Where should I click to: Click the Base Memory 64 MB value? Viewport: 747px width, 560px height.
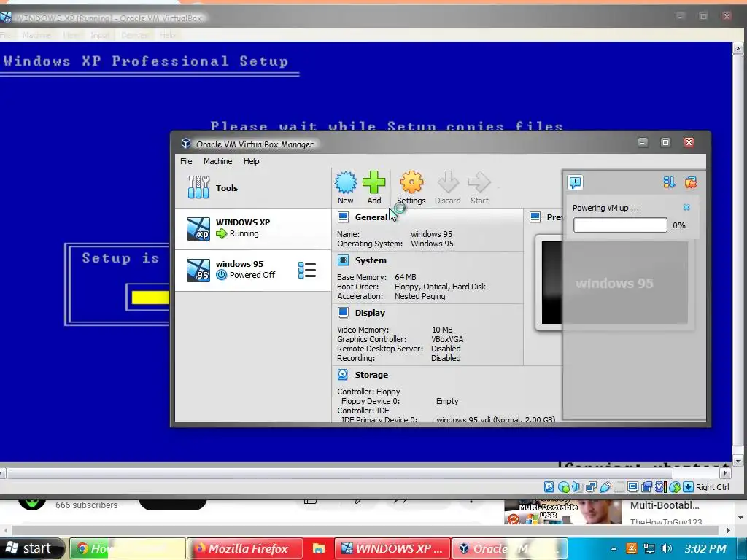(x=405, y=276)
